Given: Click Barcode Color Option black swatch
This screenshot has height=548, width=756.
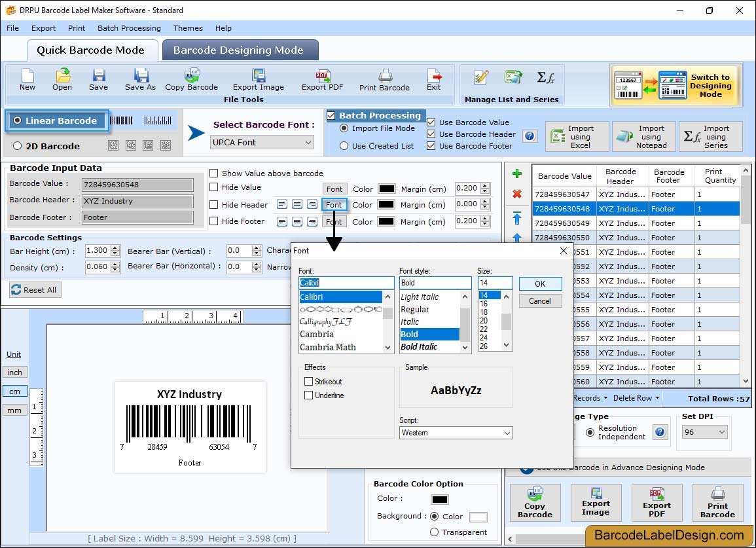Looking at the screenshot, I should (439, 499).
